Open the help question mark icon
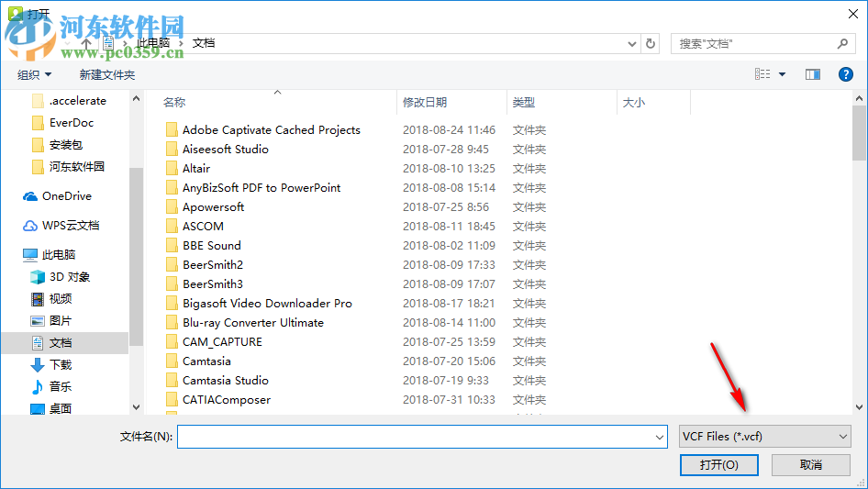Screen dimensions: 868x489 [845, 74]
